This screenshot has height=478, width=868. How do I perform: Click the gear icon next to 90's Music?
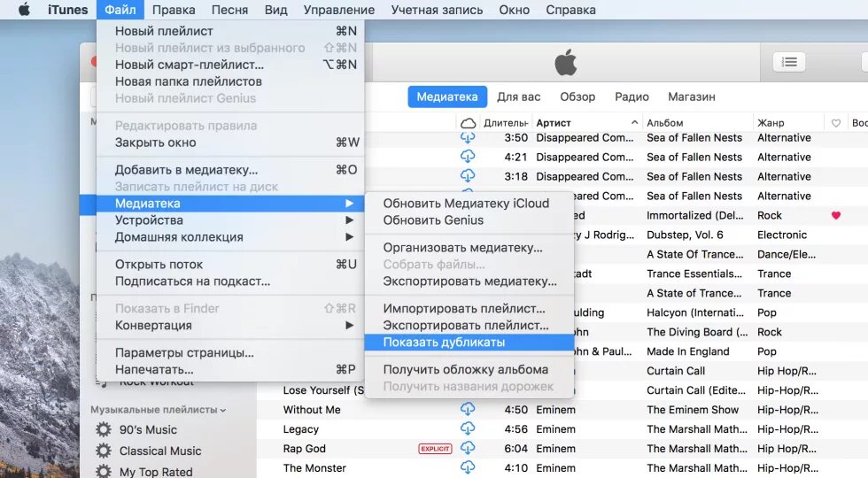click(x=104, y=429)
